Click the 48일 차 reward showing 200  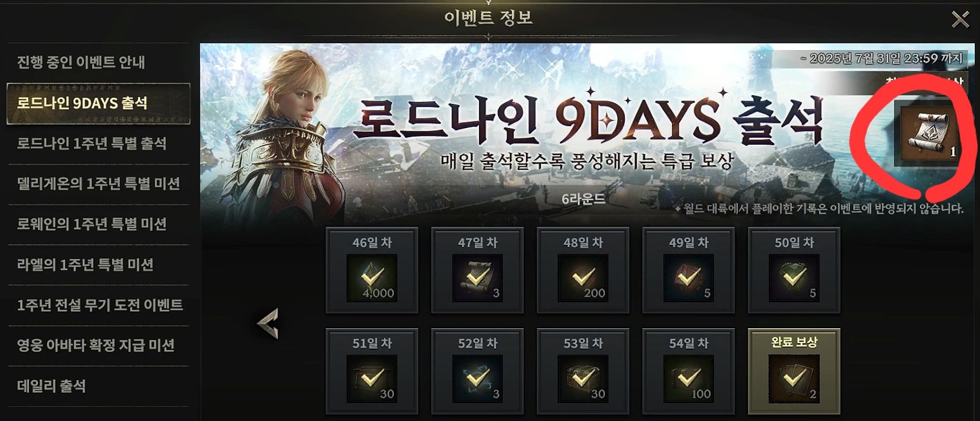tap(583, 278)
